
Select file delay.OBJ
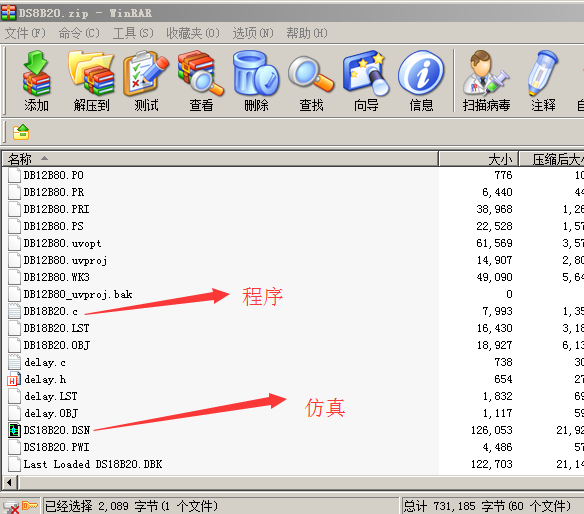(51, 413)
